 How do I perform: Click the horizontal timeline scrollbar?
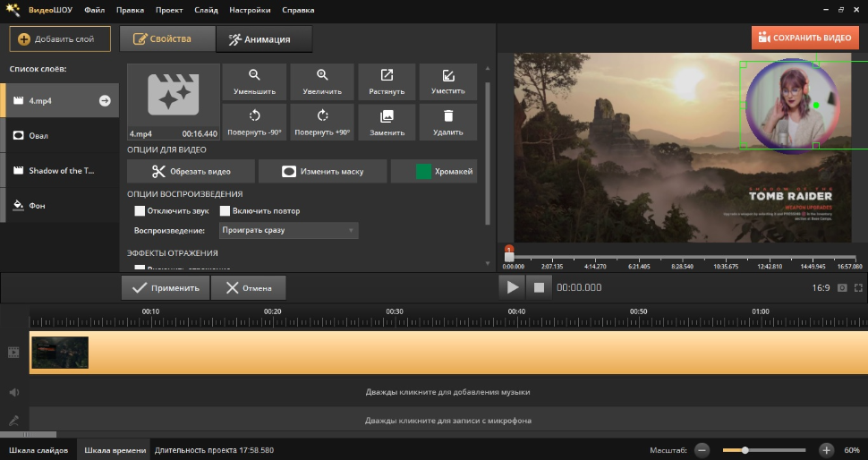(29, 435)
